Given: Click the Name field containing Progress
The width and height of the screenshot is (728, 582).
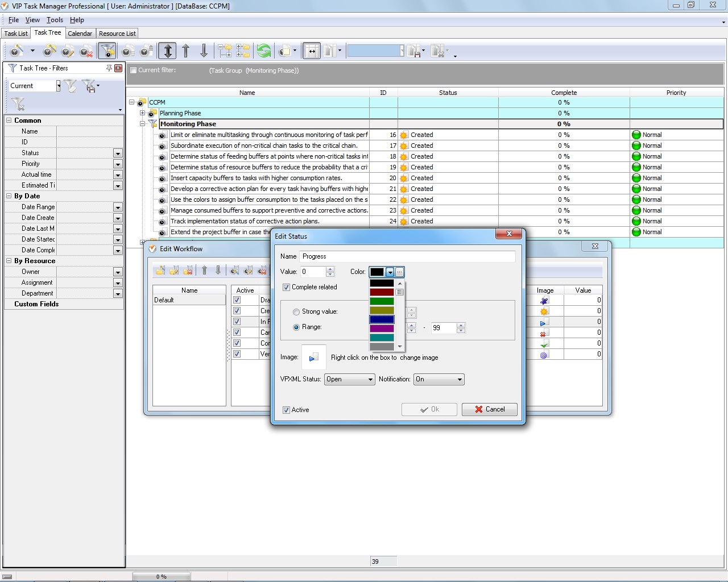Looking at the screenshot, I should pyautogui.click(x=407, y=256).
